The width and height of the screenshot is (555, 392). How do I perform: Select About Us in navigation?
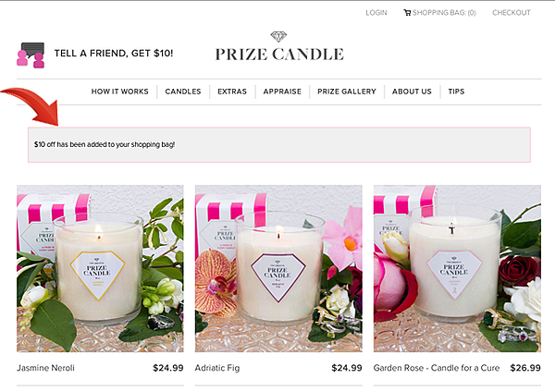(x=412, y=92)
